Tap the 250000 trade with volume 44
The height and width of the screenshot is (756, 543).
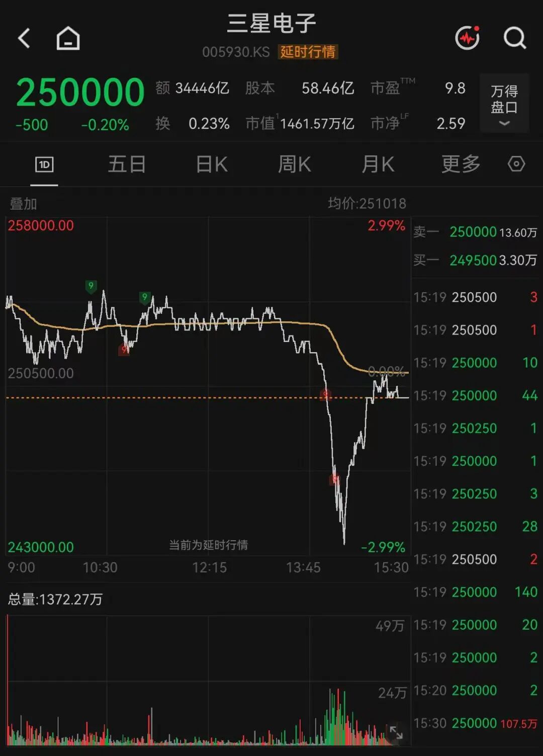click(475, 395)
